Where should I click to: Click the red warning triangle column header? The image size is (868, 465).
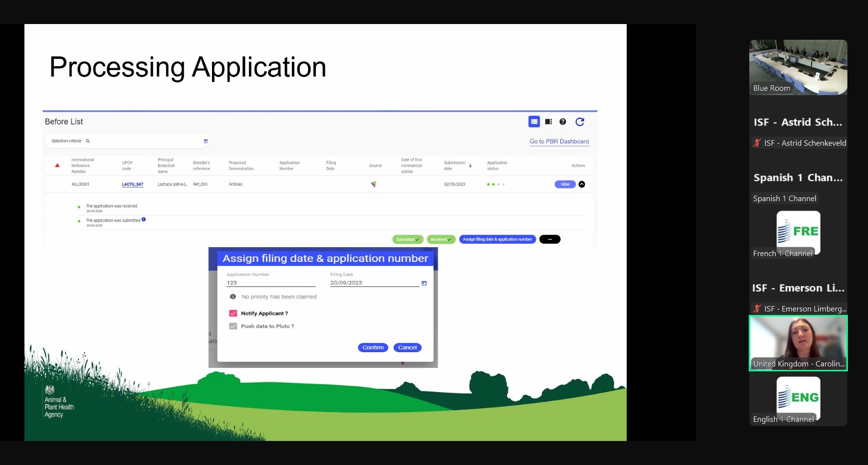click(57, 165)
